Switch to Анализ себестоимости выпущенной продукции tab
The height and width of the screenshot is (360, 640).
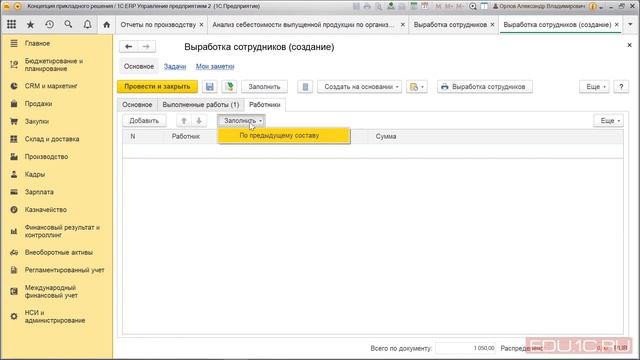[x=303, y=24]
